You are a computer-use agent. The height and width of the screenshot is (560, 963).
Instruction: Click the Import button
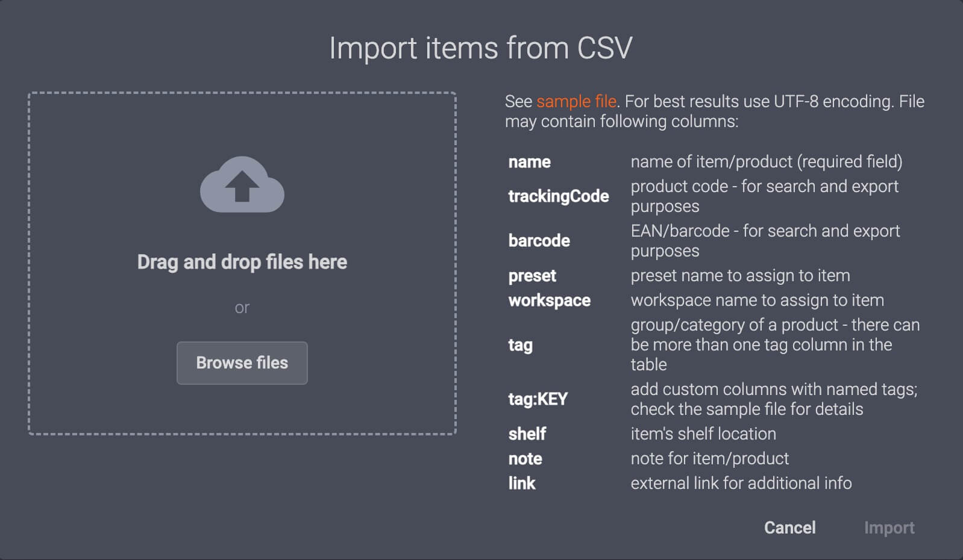pyautogui.click(x=890, y=527)
